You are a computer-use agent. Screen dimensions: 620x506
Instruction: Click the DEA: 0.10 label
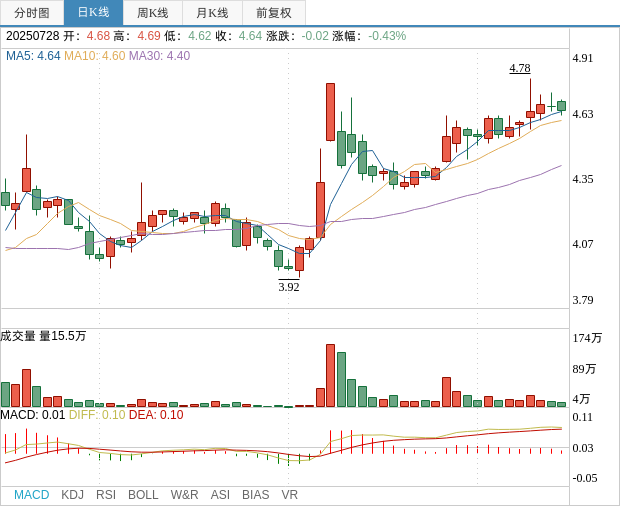pyautogui.click(x=156, y=415)
